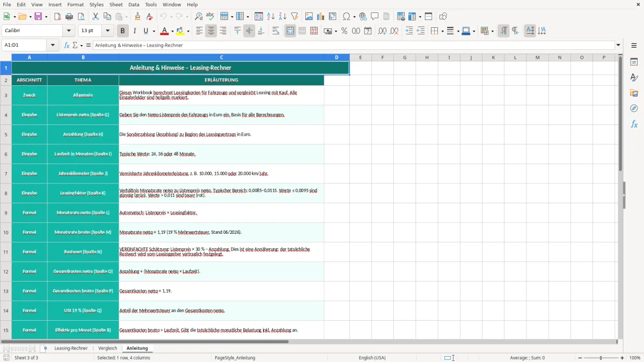Open Function Wizard fx icon
644x362 pixels.
click(67, 45)
